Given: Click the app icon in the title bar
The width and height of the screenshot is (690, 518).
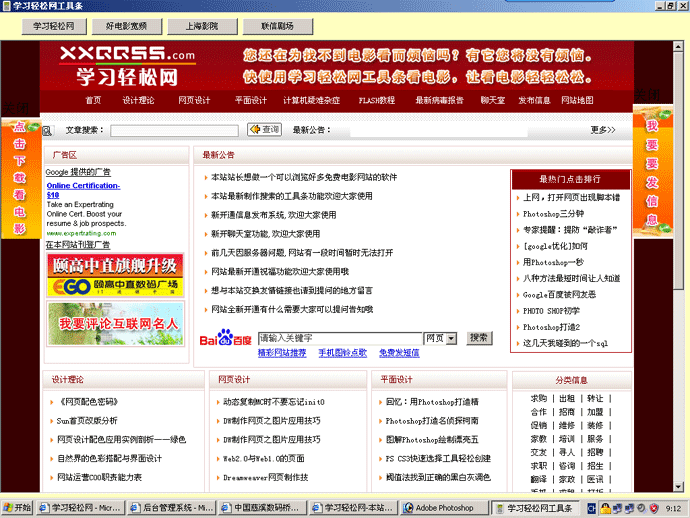Looking at the screenshot, I should pos(6,5).
